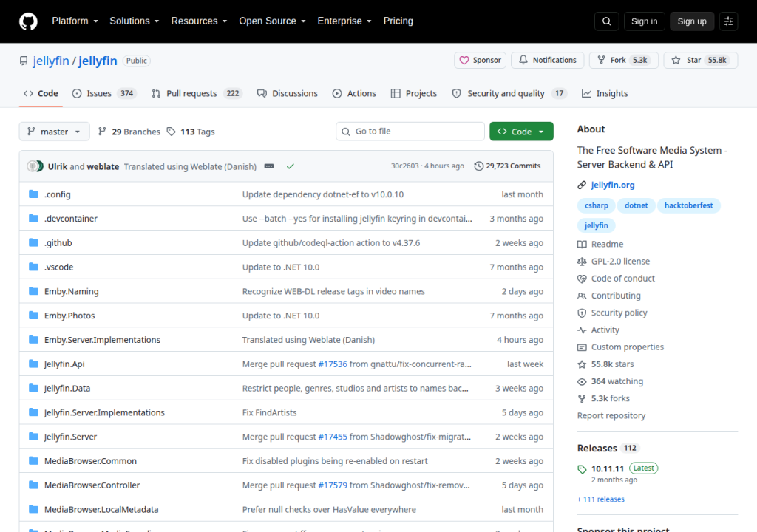
Task: Click Report repository link
Action: 611,416
